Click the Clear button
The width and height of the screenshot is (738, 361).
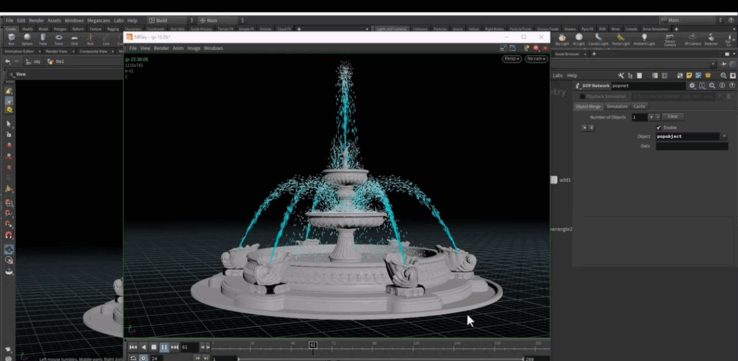click(673, 117)
